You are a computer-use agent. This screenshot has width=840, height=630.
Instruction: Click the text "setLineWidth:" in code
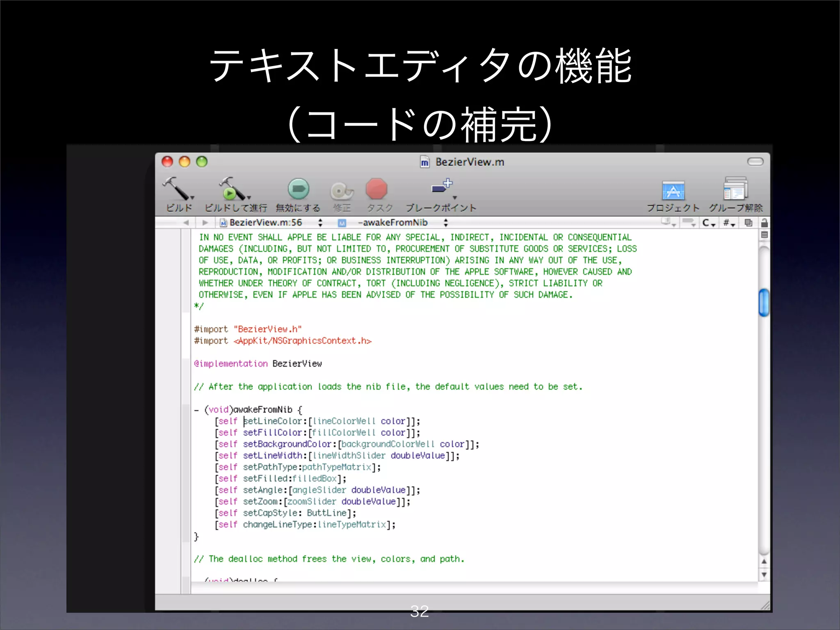click(x=275, y=456)
